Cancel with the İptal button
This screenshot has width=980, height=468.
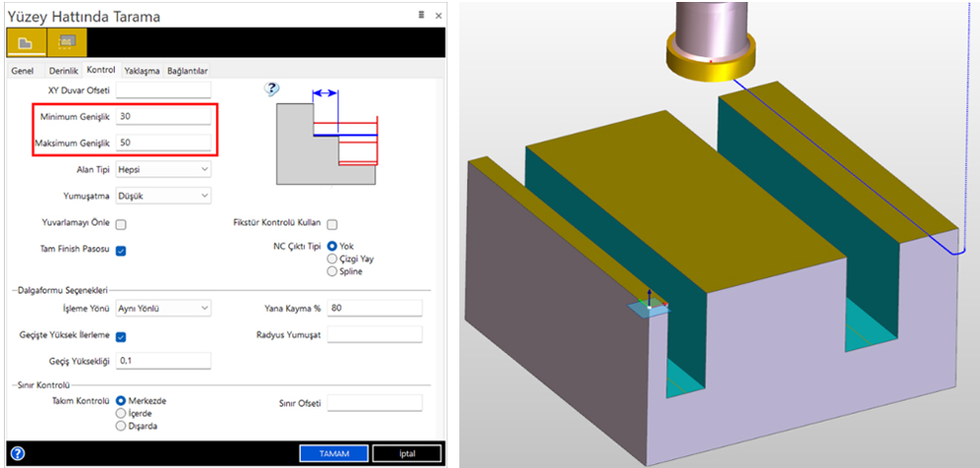point(407,453)
